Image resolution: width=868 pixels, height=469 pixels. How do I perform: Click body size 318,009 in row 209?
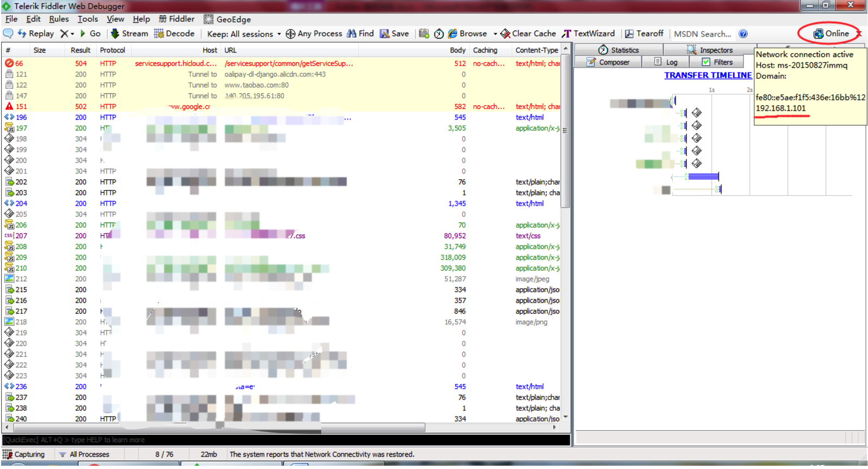tap(453, 257)
